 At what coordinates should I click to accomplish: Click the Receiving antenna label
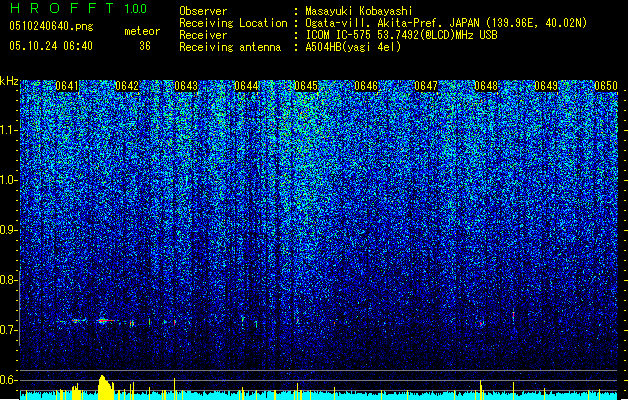tap(230, 47)
